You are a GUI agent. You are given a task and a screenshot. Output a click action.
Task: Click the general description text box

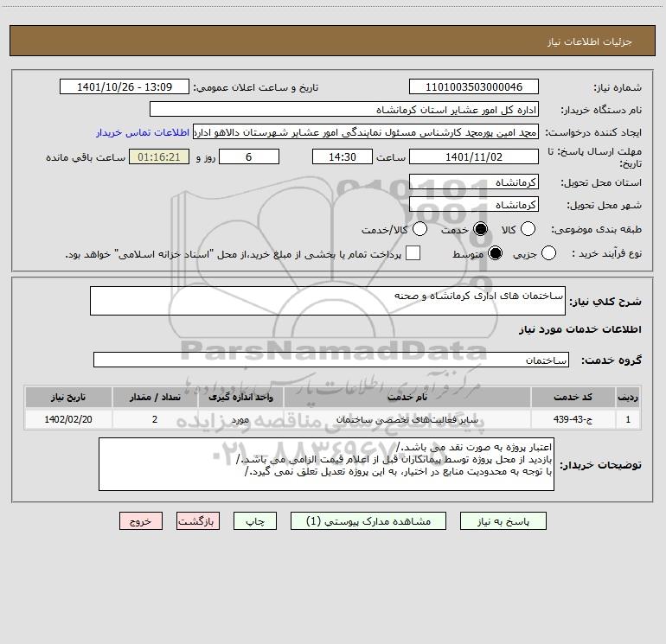[328, 301]
